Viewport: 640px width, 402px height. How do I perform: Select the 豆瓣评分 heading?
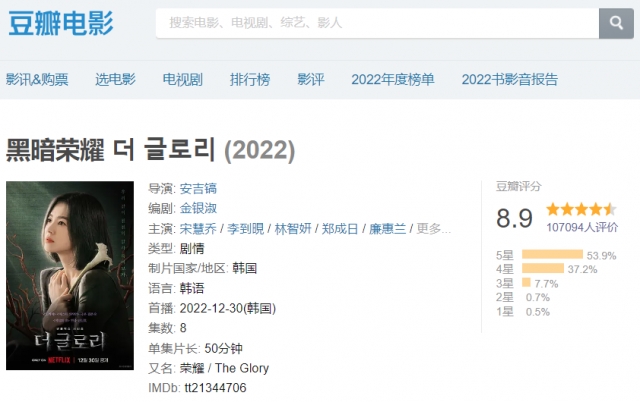[x=518, y=187]
